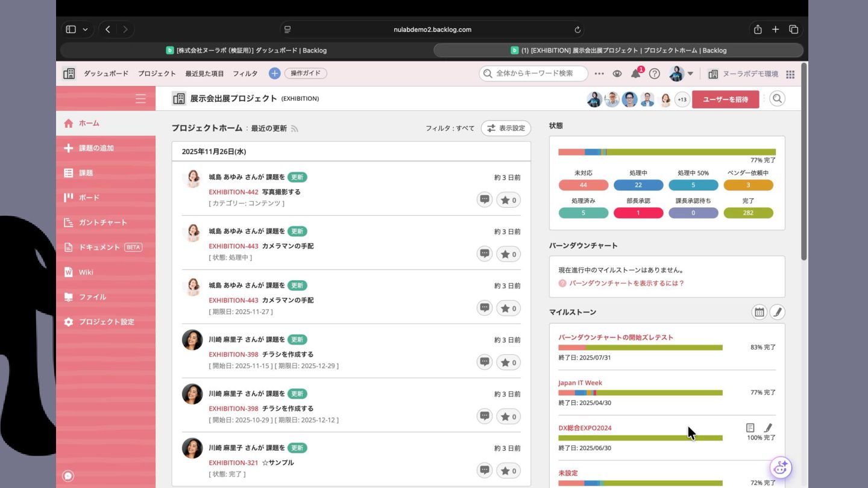Viewport: 868px width, 488px height.
Task: Open Japan IT Week milestone
Action: point(580,383)
